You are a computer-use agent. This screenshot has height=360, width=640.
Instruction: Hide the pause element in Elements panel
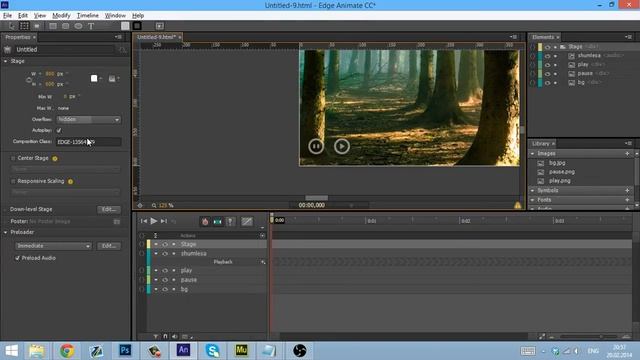click(x=547, y=73)
